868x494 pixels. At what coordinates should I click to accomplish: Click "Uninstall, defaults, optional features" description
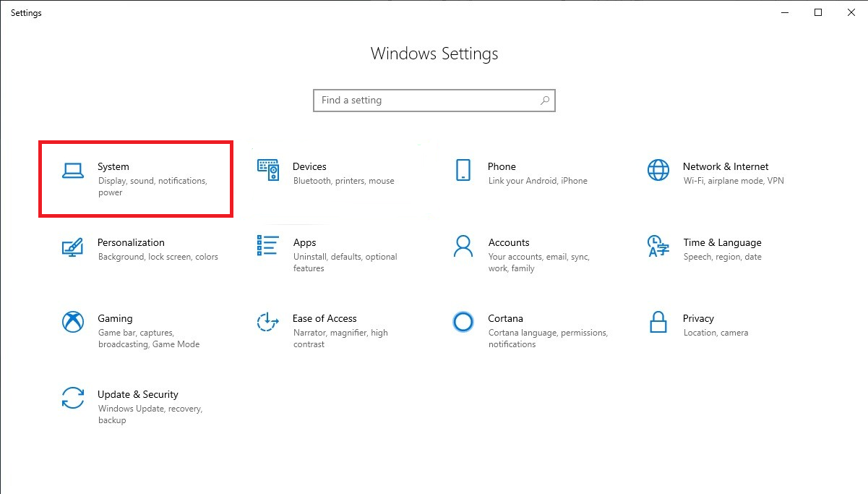pyautogui.click(x=345, y=263)
